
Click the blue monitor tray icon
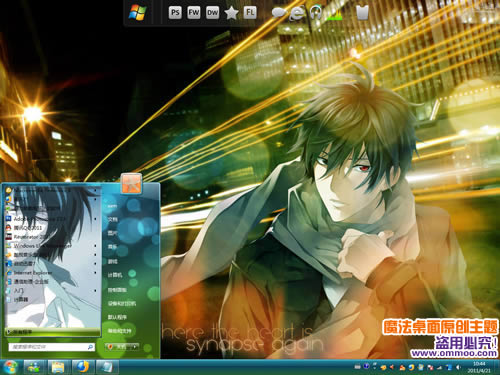(x=449, y=367)
